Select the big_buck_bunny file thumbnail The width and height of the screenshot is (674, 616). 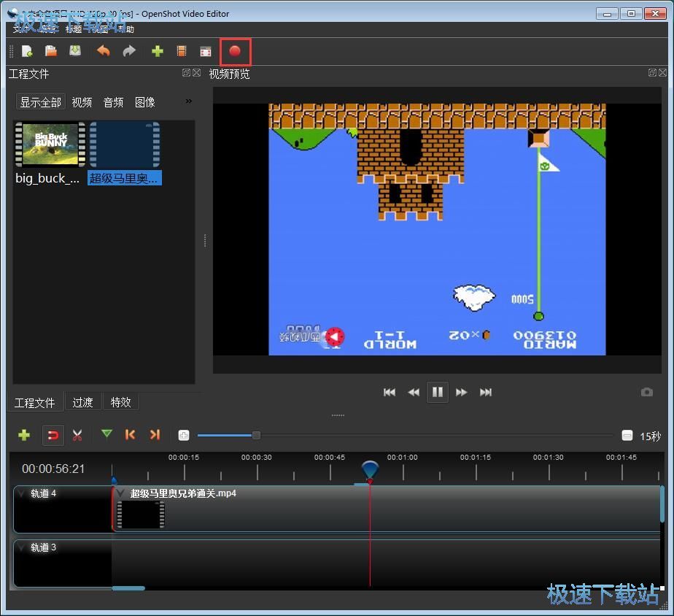[x=50, y=144]
